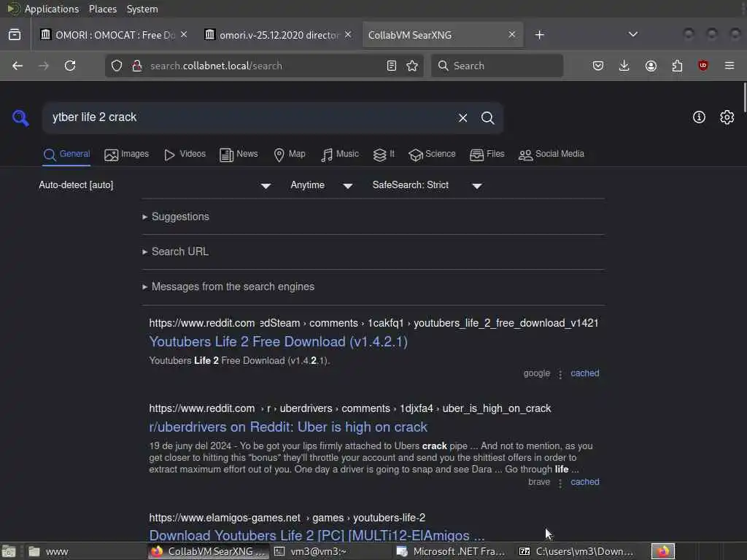Open the Firefox account icon
The image size is (747, 560).
[651, 66]
